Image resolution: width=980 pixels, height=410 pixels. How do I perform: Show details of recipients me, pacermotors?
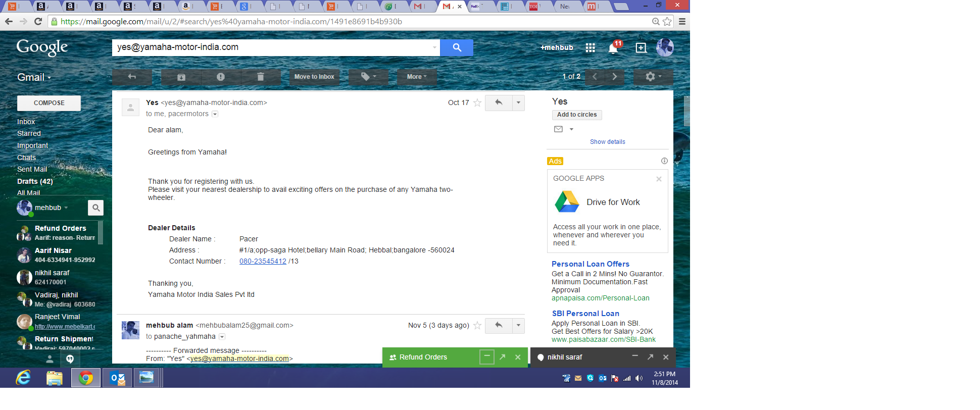click(x=215, y=114)
